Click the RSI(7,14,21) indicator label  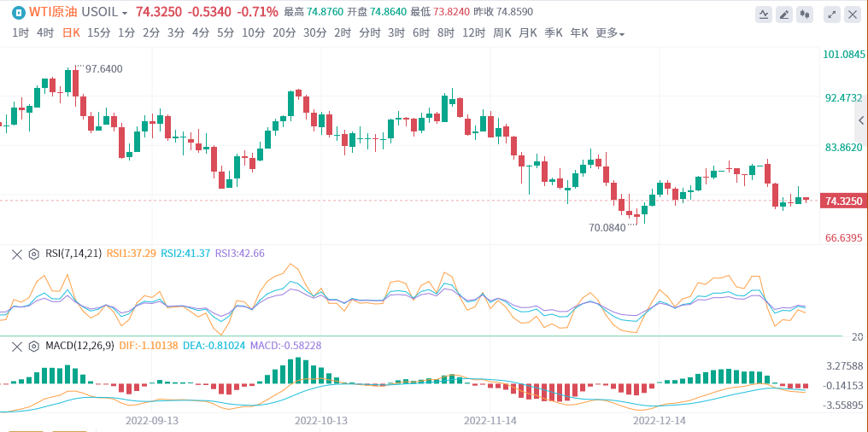point(73,254)
